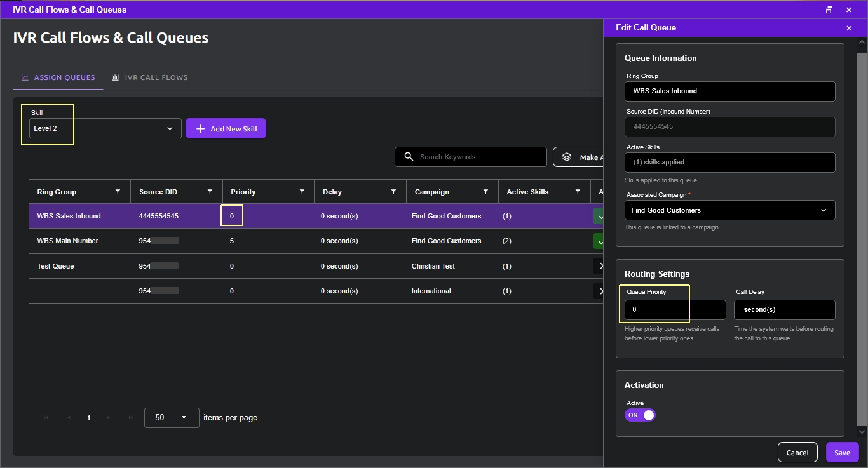Viewport: 868px width, 468px height.
Task: Save the call queue changes
Action: click(842, 452)
